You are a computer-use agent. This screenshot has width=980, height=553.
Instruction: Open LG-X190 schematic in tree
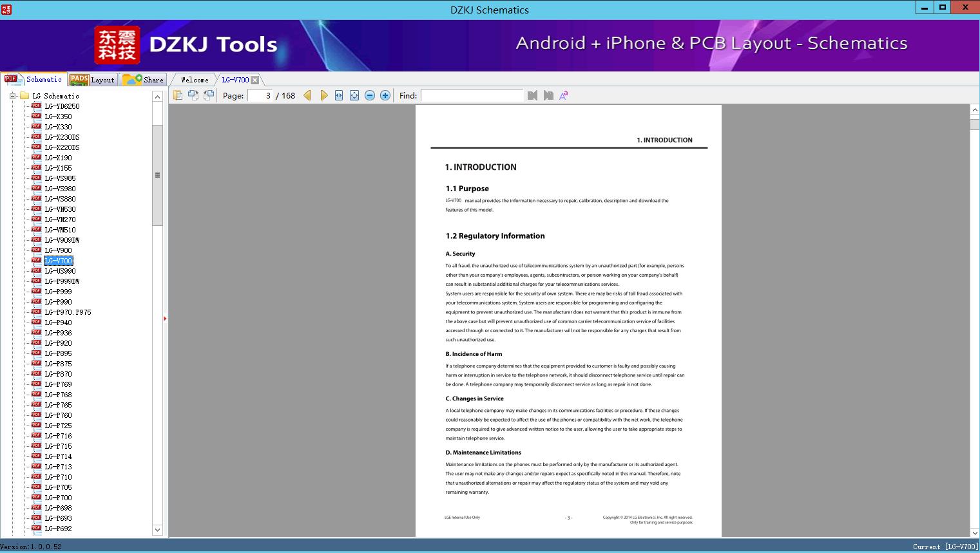point(58,158)
